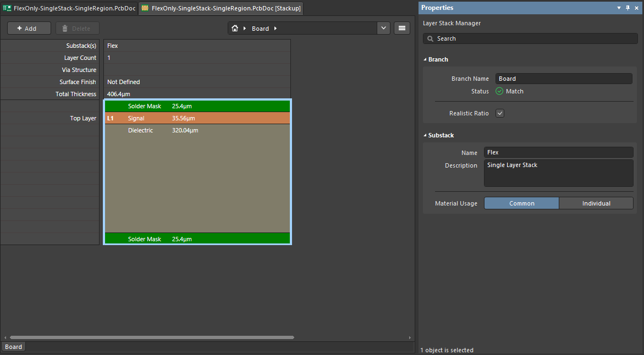Click the stackup icon on the second tab
The width and height of the screenshot is (644, 355).
(145, 8)
